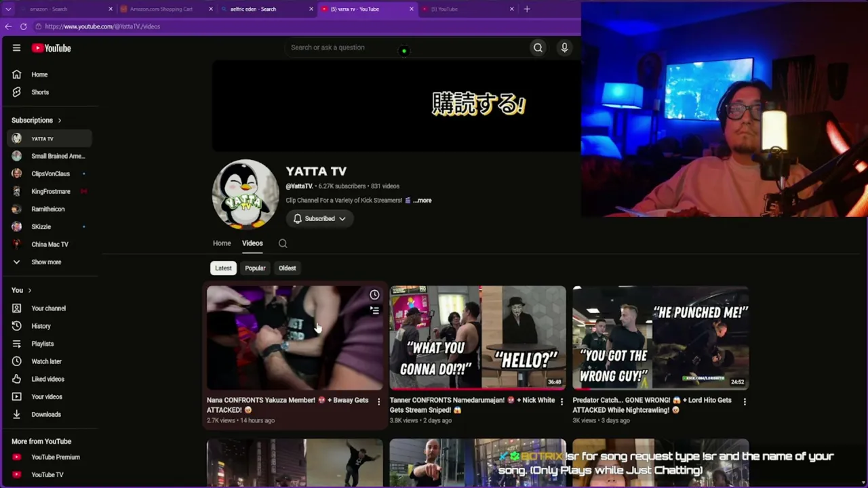Viewport: 868px width, 488px height.
Task: Open more options for Predator Catch video
Action: (745, 402)
